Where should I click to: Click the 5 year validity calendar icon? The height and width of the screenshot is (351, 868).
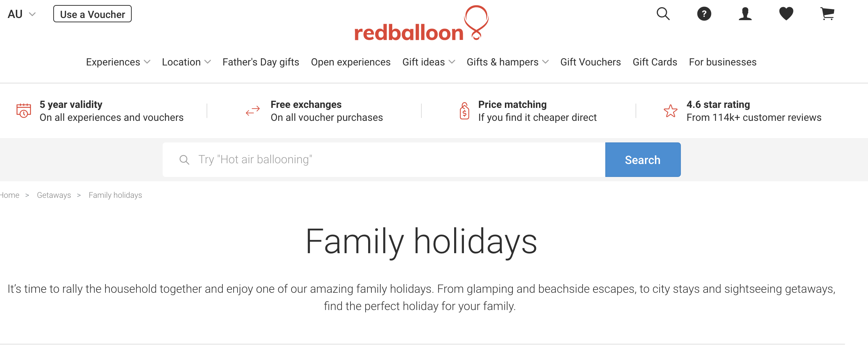point(23,111)
